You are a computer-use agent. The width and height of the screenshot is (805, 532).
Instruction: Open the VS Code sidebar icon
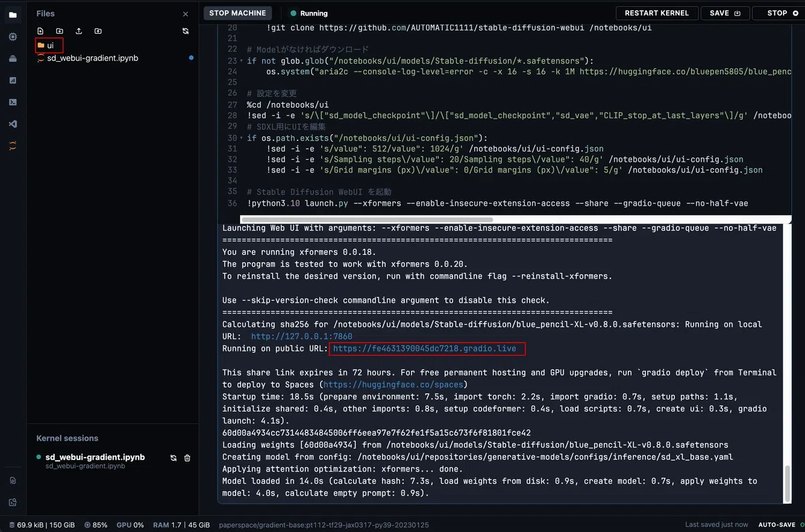13,124
